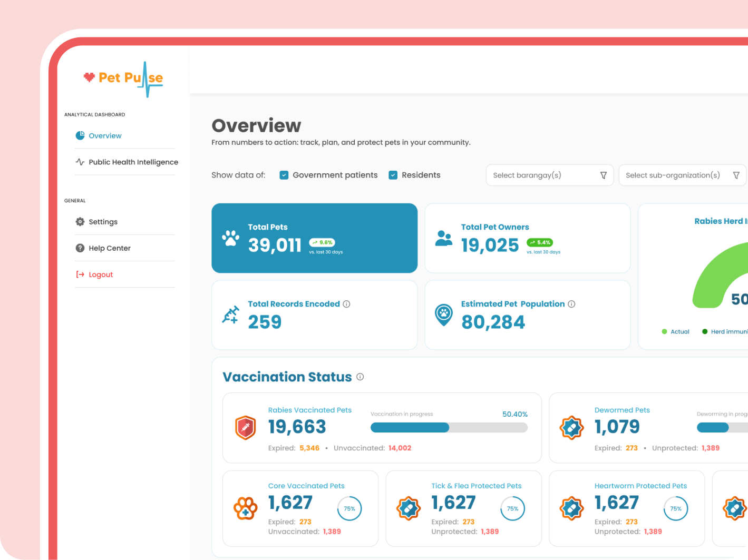Click the Vaccination Status heading
Viewport: 748px width, 560px height.
(x=287, y=377)
